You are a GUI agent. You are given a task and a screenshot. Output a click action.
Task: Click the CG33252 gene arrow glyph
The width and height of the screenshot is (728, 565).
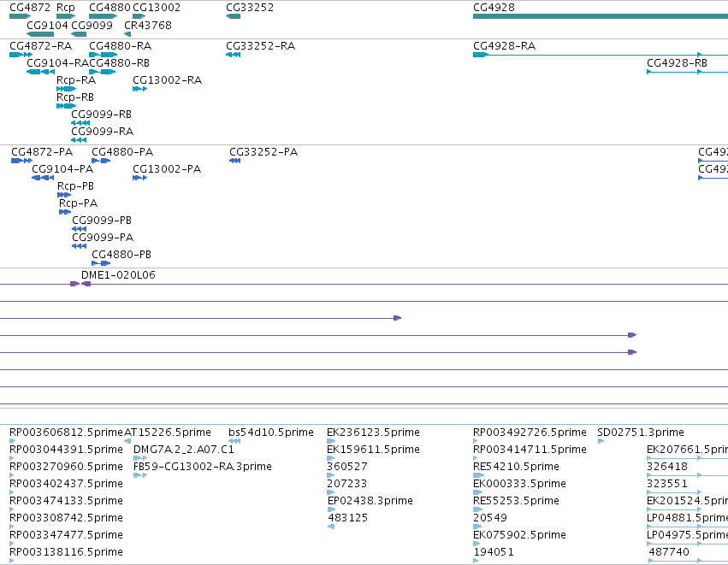tap(233, 16)
